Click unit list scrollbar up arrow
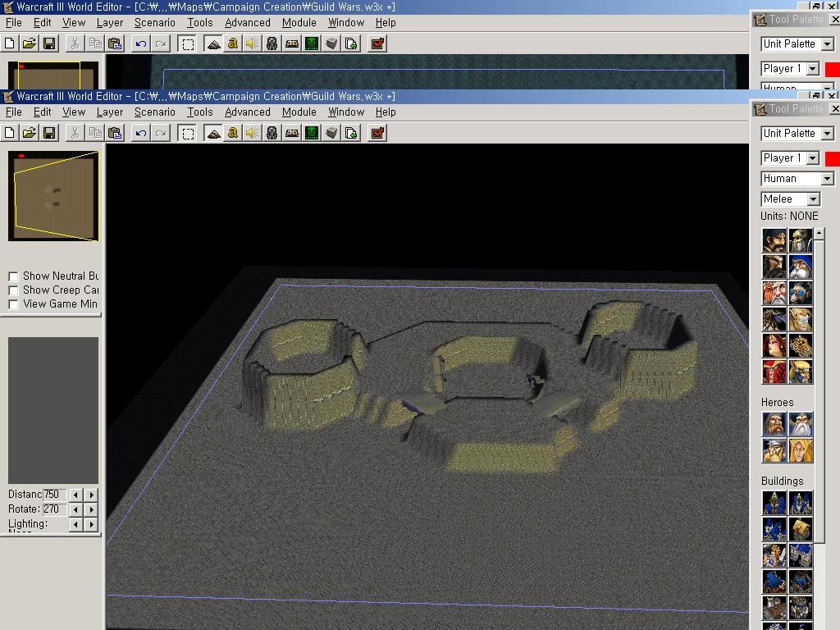The height and width of the screenshot is (630, 840). tap(819, 234)
